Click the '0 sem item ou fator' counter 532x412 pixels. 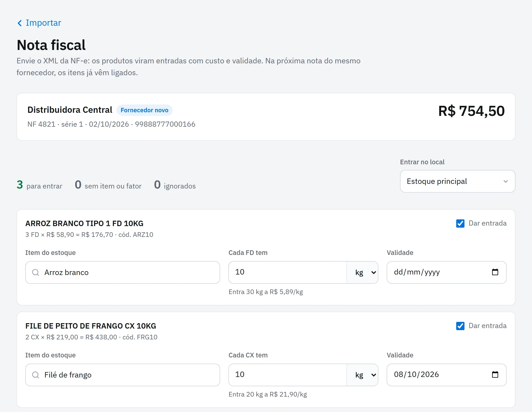tap(108, 185)
